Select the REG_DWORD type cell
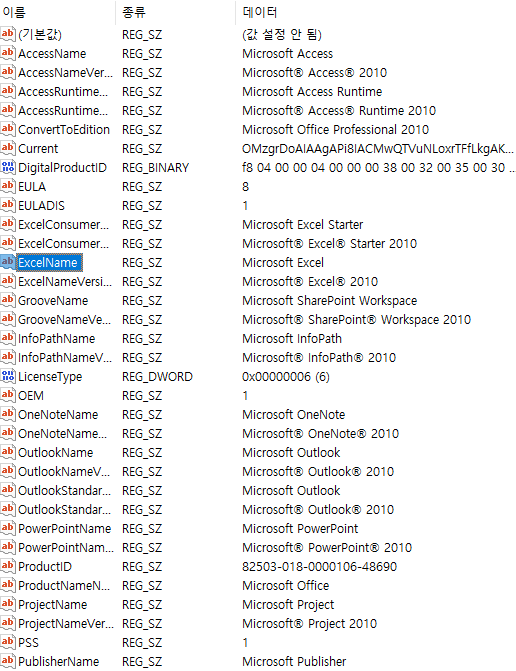Screen dimensions: 516x671 [x=157, y=376]
